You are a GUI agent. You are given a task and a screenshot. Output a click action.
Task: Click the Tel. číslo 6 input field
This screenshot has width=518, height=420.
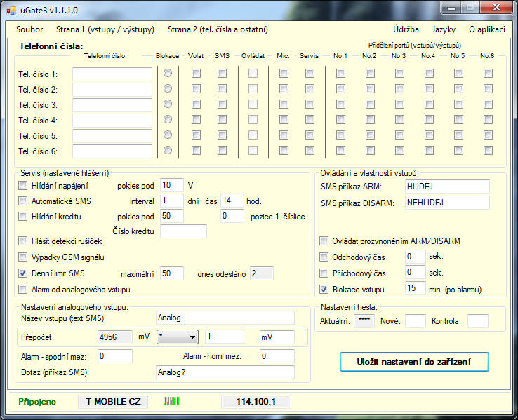112,151
